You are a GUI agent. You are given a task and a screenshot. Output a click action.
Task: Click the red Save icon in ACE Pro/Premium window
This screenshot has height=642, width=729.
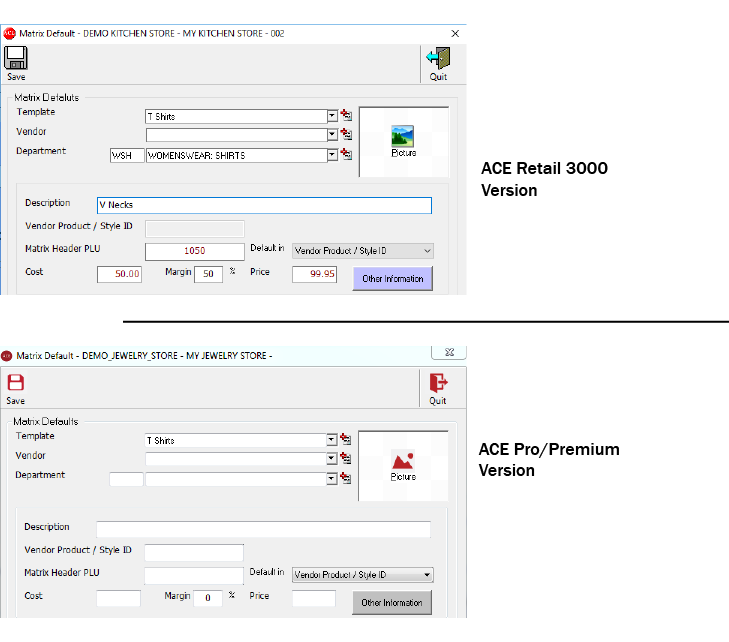(16, 382)
